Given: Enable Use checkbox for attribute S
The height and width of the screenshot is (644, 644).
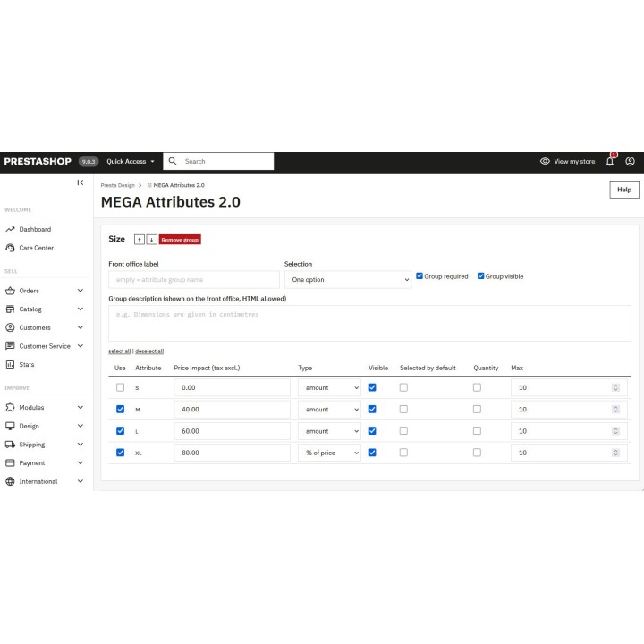Looking at the screenshot, I should click(120, 387).
